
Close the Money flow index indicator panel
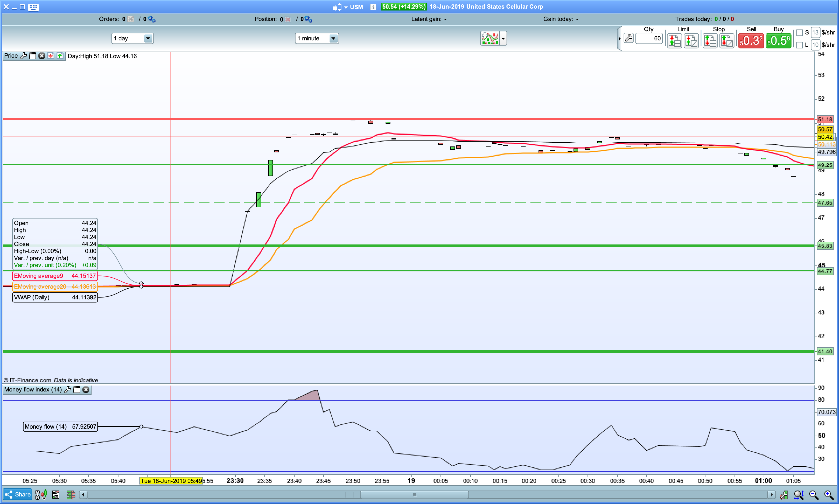coord(86,390)
